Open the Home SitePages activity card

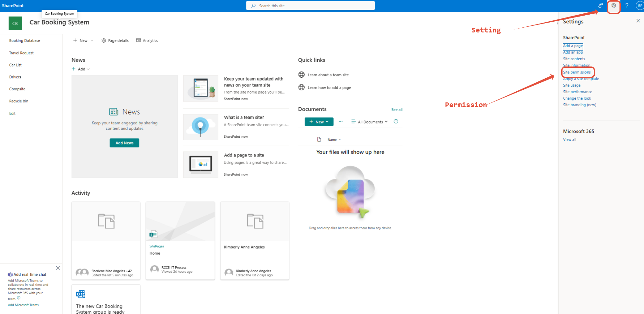pyautogui.click(x=180, y=241)
